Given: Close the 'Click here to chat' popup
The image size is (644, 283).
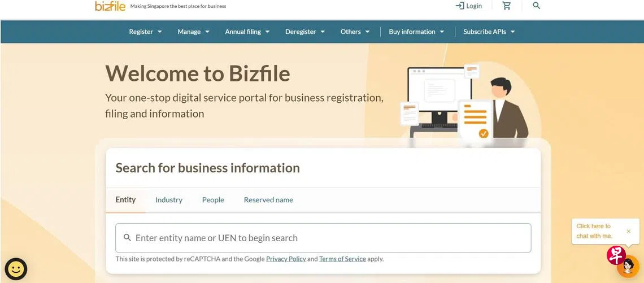Looking at the screenshot, I should (x=628, y=231).
